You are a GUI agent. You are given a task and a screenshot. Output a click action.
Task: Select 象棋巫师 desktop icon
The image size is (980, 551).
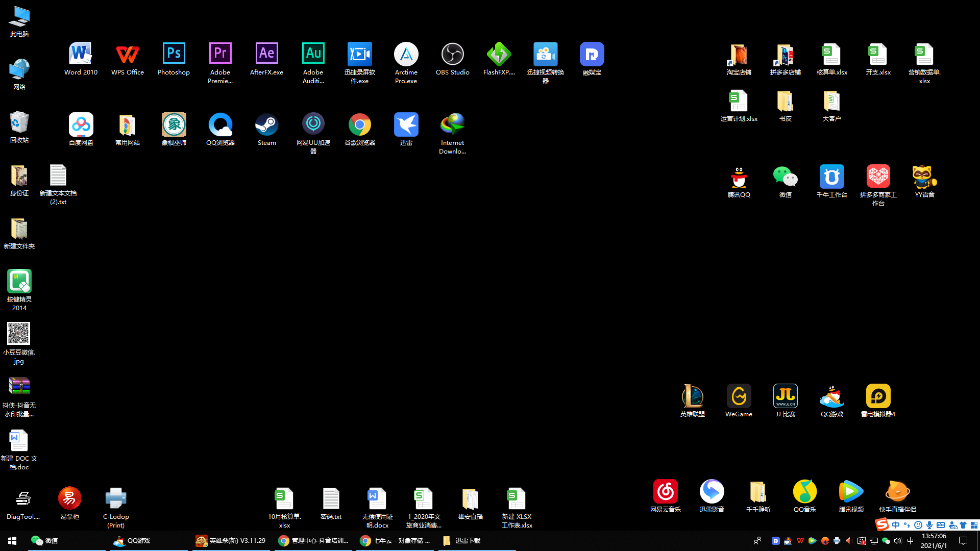point(174,129)
